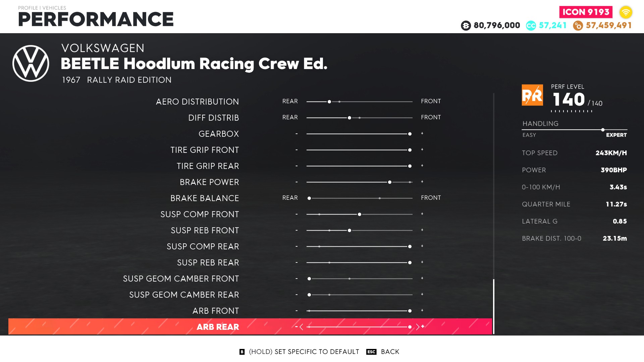Image resolution: width=644 pixels, height=362 pixels.
Task: Click the ICON 9193 player level badge
Action: coord(585,12)
